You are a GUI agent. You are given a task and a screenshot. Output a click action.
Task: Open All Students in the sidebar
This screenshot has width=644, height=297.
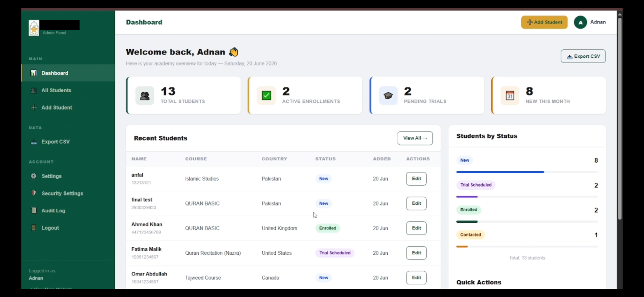tap(68, 90)
